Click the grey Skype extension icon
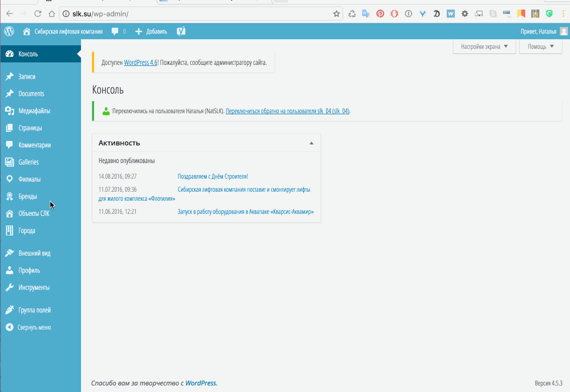 [493, 14]
